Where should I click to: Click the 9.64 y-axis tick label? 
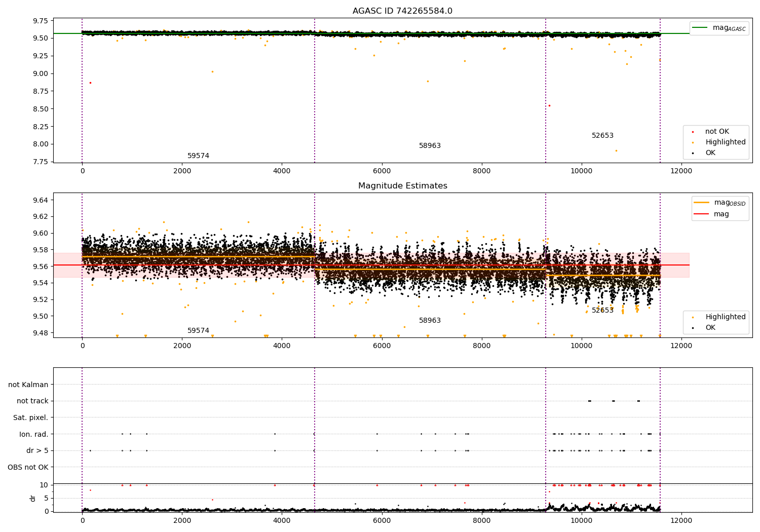[x=40, y=201]
